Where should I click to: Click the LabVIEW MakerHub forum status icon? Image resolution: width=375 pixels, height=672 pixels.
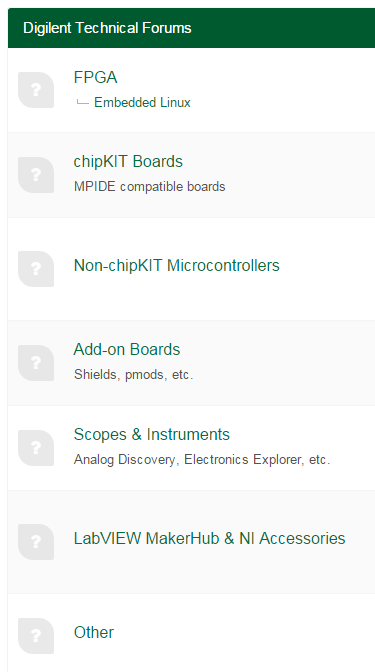point(36,542)
